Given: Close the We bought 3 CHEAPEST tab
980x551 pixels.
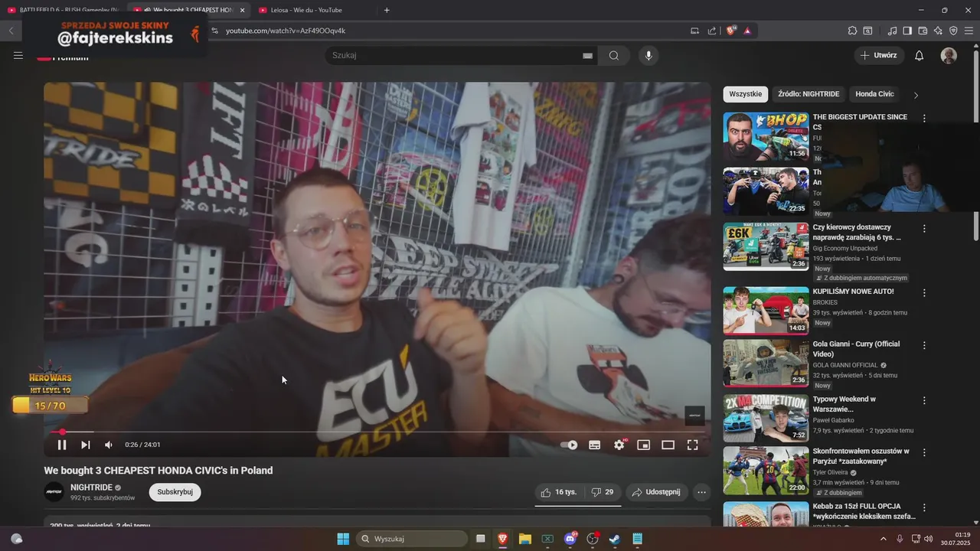Looking at the screenshot, I should pyautogui.click(x=242, y=10).
